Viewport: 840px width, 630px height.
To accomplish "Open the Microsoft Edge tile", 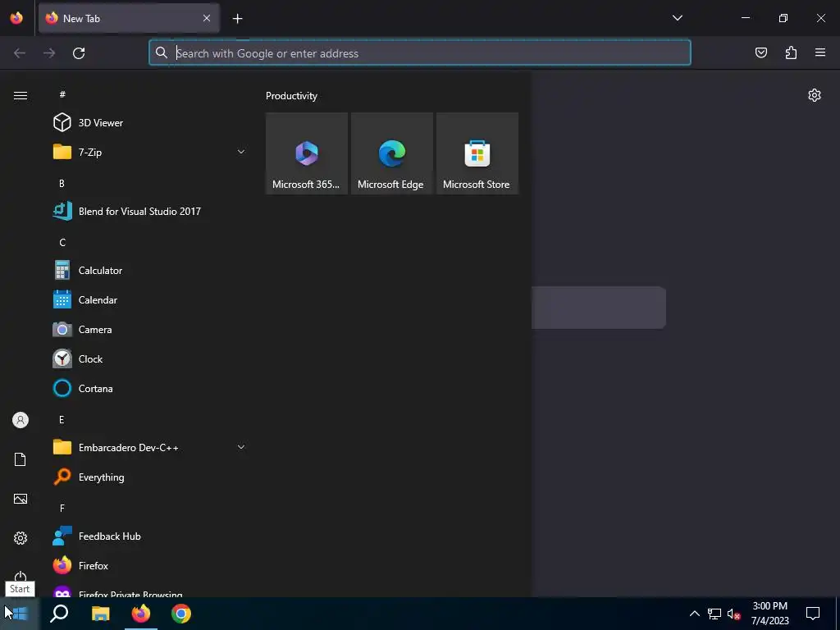I will point(391,153).
